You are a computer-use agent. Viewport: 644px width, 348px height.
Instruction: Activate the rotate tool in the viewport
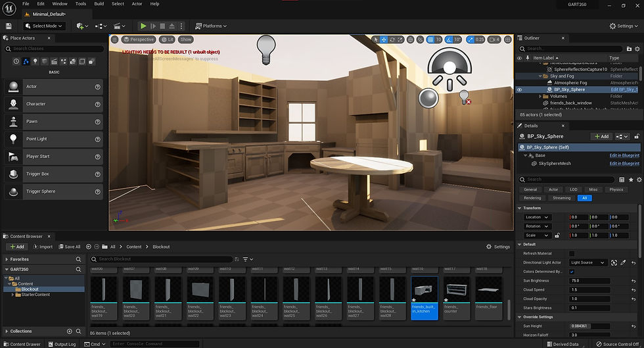point(392,39)
